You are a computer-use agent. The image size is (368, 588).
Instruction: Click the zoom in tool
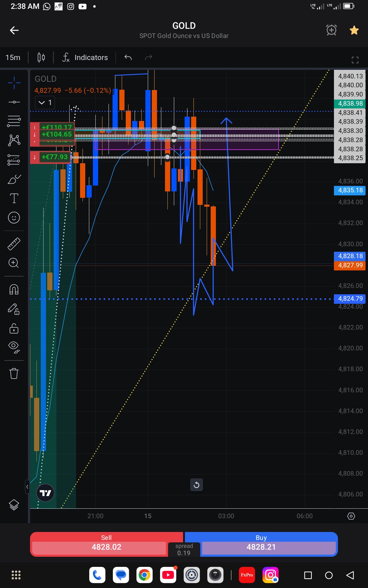point(14,263)
